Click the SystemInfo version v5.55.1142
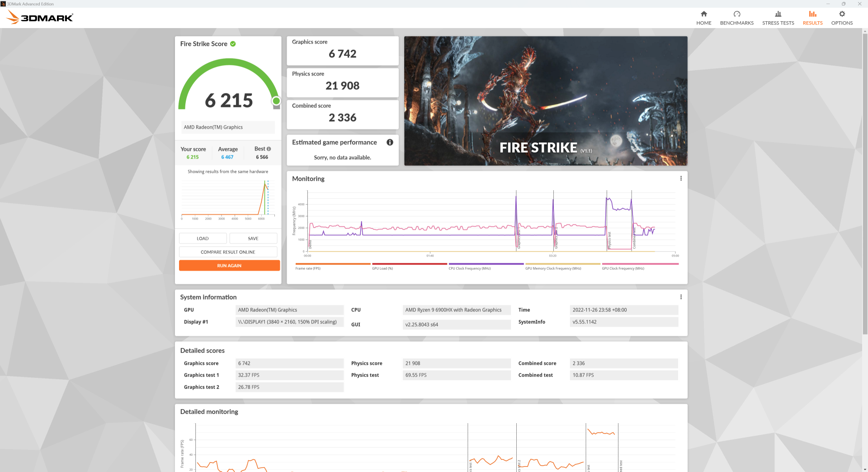 (624, 322)
